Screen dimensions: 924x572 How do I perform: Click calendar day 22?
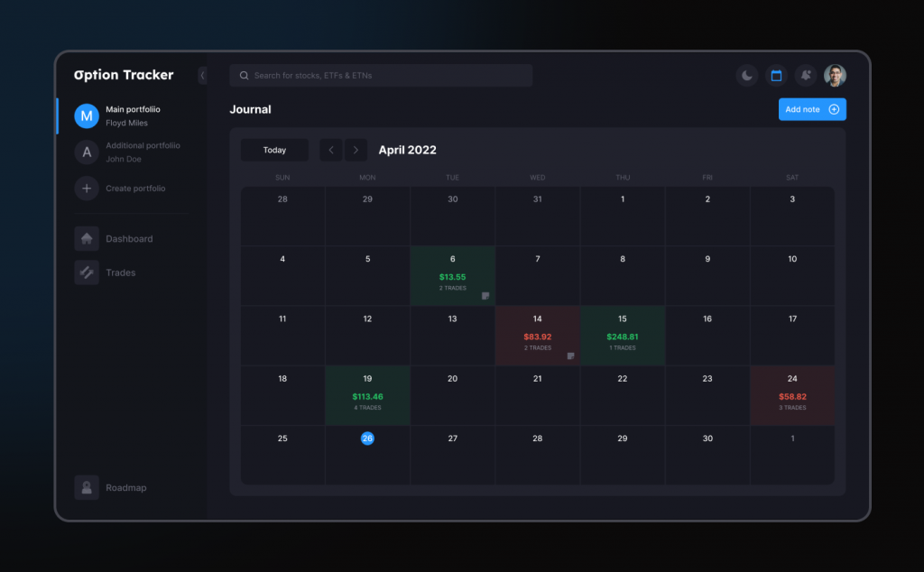pyautogui.click(x=623, y=396)
